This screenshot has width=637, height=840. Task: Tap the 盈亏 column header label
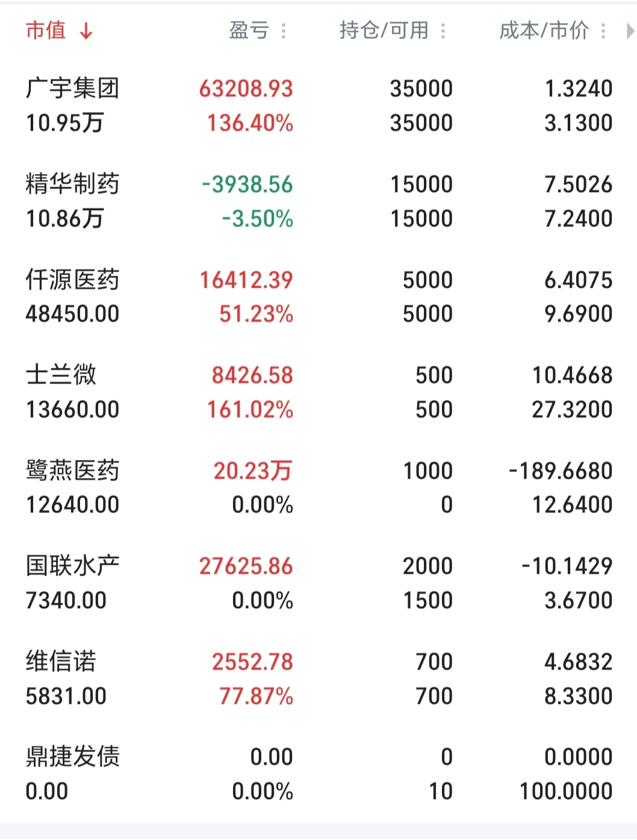[x=249, y=30]
